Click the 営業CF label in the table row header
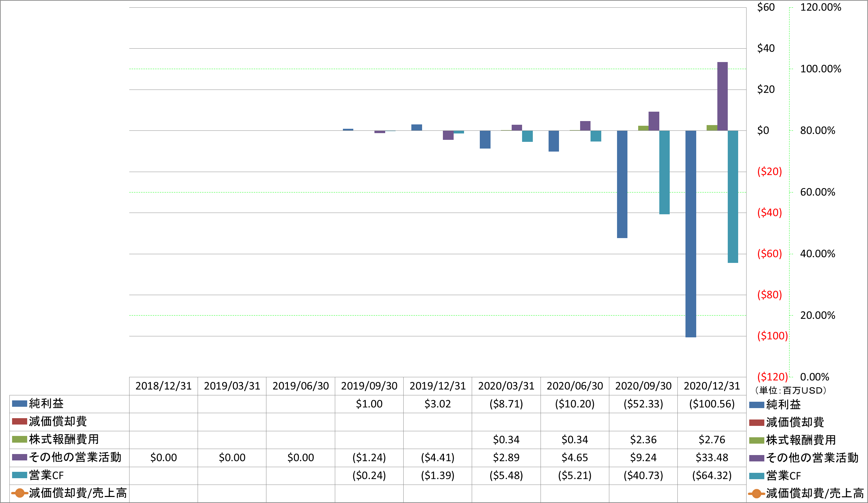 coord(47,476)
